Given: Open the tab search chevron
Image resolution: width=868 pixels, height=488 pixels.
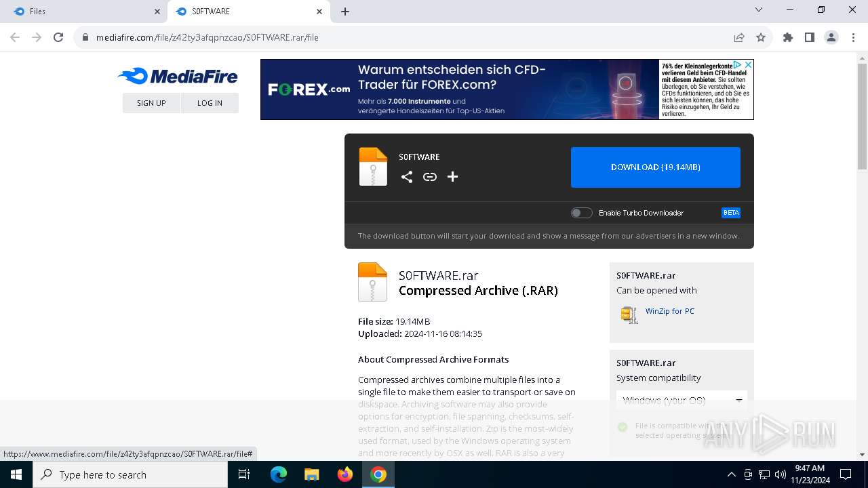Looking at the screenshot, I should click(x=759, y=9).
